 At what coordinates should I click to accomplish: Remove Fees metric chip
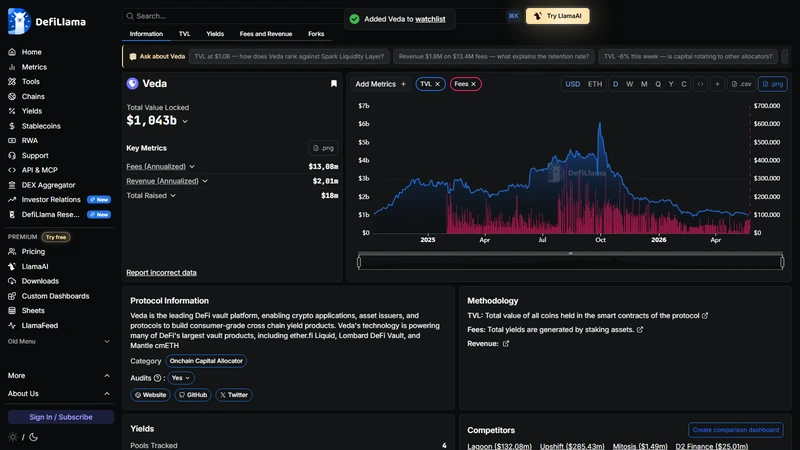[473, 84]
